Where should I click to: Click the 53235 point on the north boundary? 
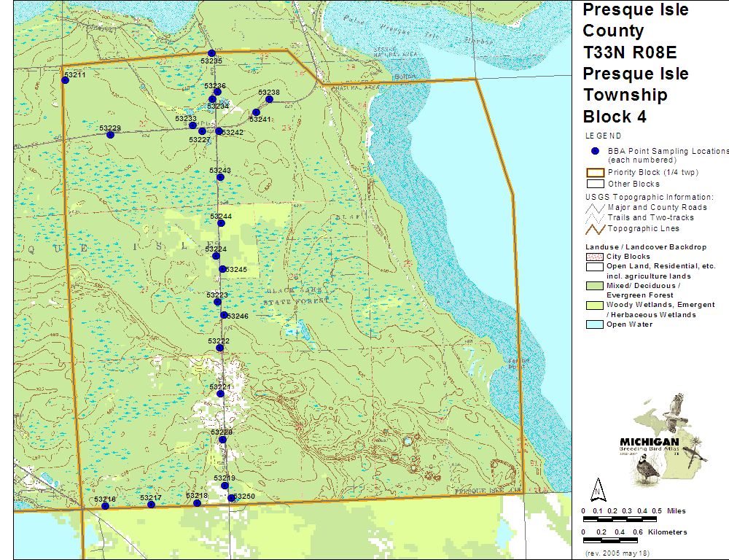tap(211, 53)
